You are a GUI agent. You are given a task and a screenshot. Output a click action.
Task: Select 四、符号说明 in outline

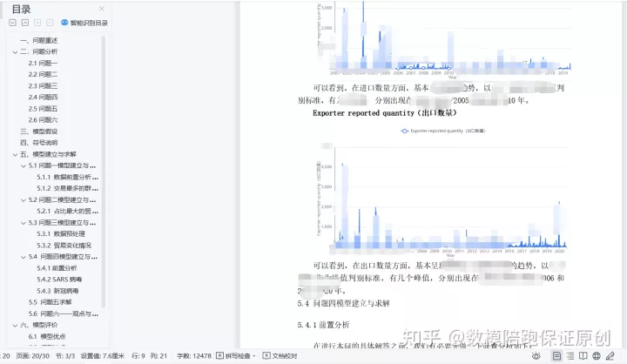click(39, 143)
